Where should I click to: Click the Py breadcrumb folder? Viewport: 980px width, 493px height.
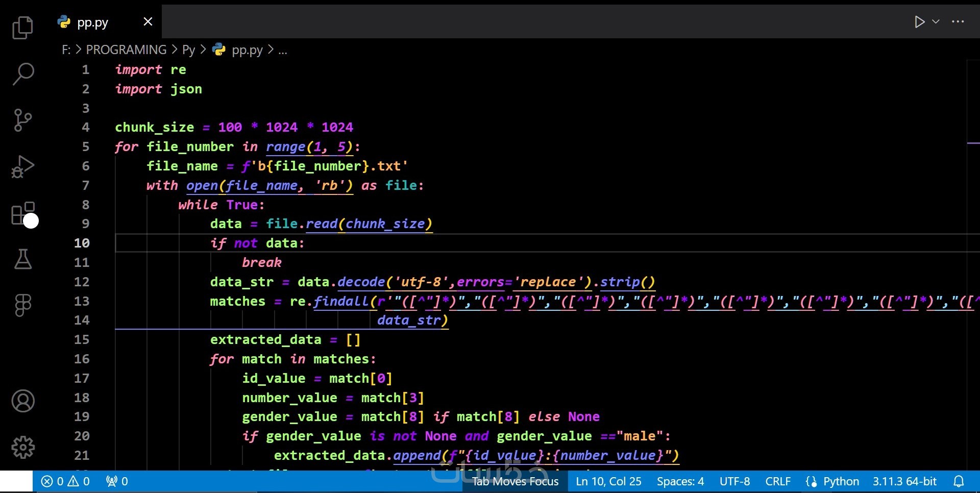click(189, 50)
